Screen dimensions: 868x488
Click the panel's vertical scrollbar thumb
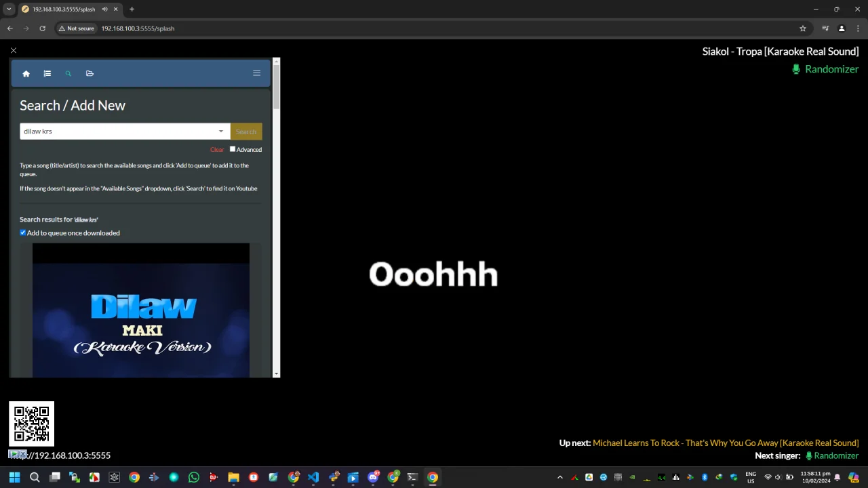pyautogui.click(x=276, y=87)
